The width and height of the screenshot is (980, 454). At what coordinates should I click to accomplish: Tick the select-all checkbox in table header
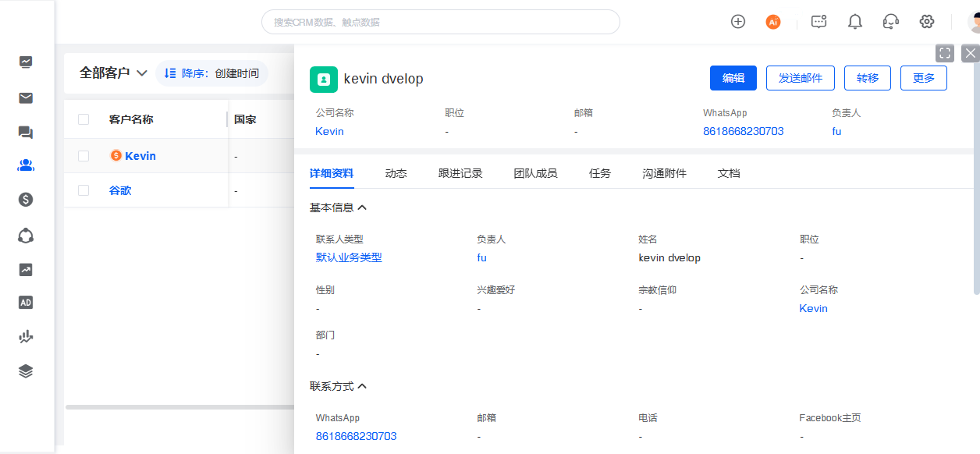(83, 119)
